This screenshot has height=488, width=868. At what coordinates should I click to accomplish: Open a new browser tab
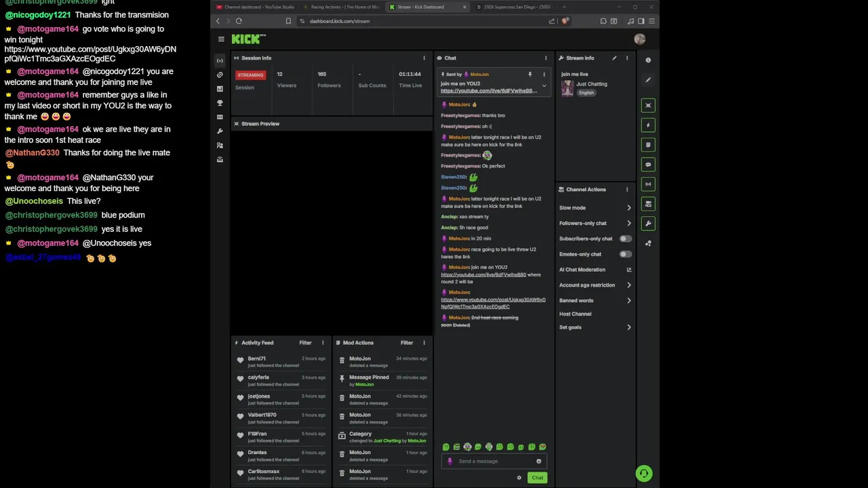click(564, 7)
